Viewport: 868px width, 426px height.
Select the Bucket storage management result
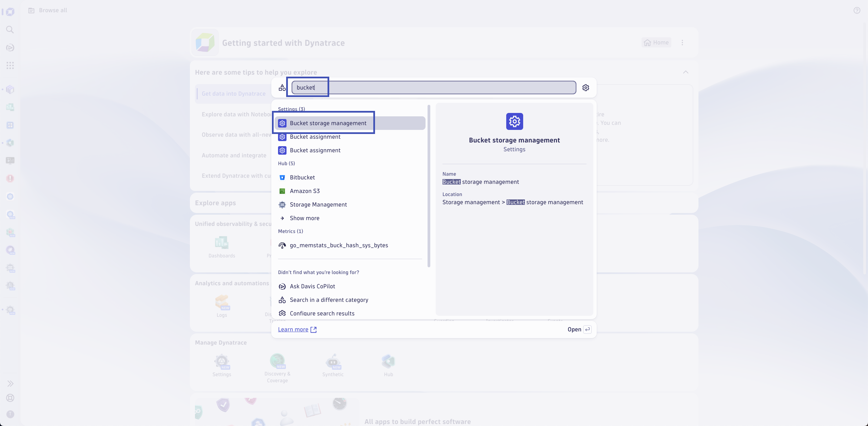pyautogui.click(x=350, y=123)
